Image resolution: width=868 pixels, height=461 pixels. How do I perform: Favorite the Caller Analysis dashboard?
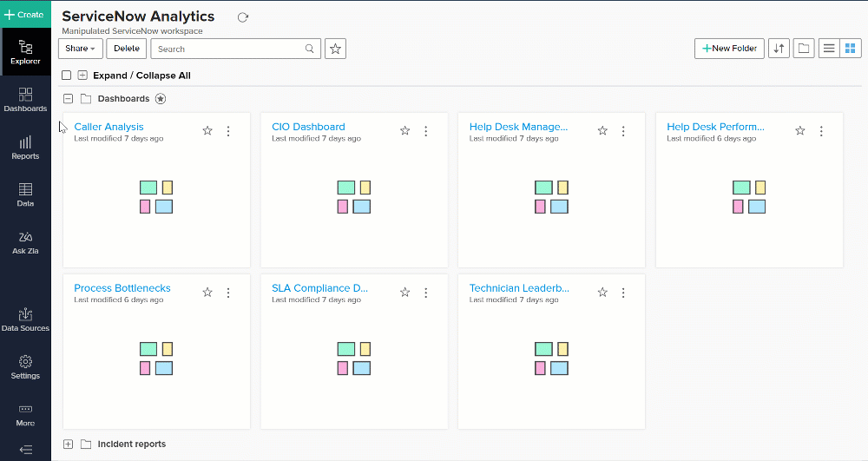click(x=207, y=131)
